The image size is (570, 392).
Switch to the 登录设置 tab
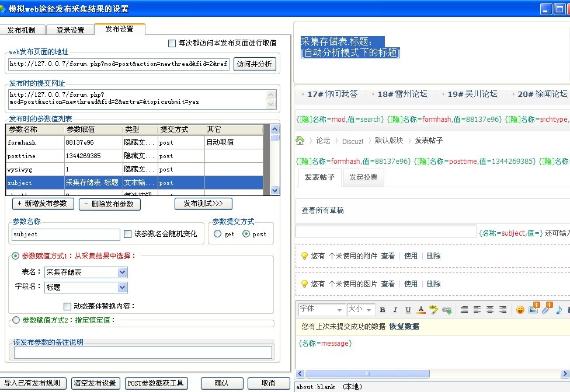click(70, 30)
